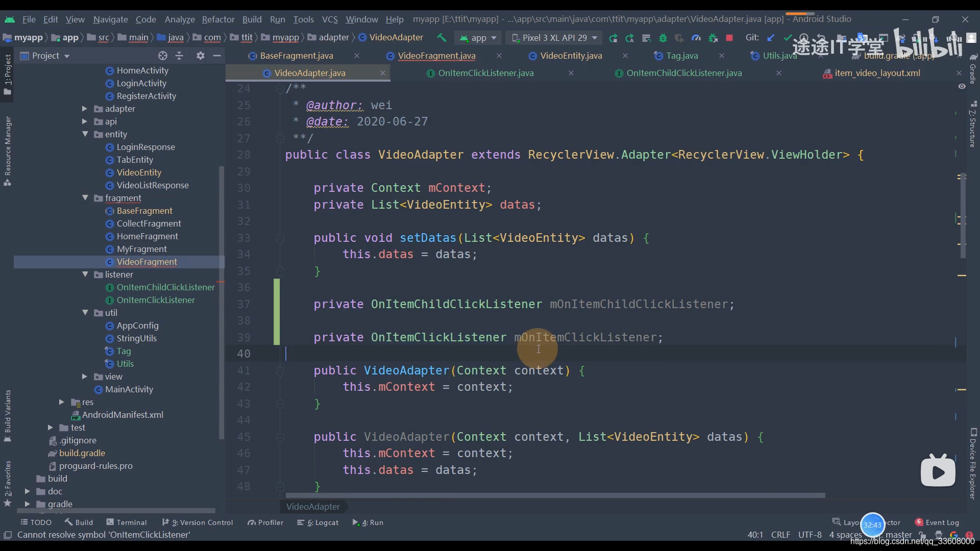This screenshot has height=551, width=980.
Task: Click Attach Debugger to Android Process icon
Action: point(713,38)
